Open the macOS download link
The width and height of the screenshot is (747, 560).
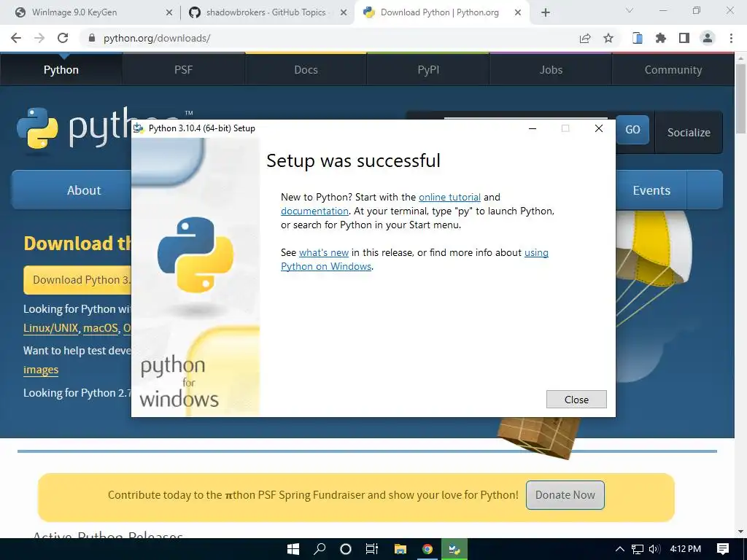101,328
